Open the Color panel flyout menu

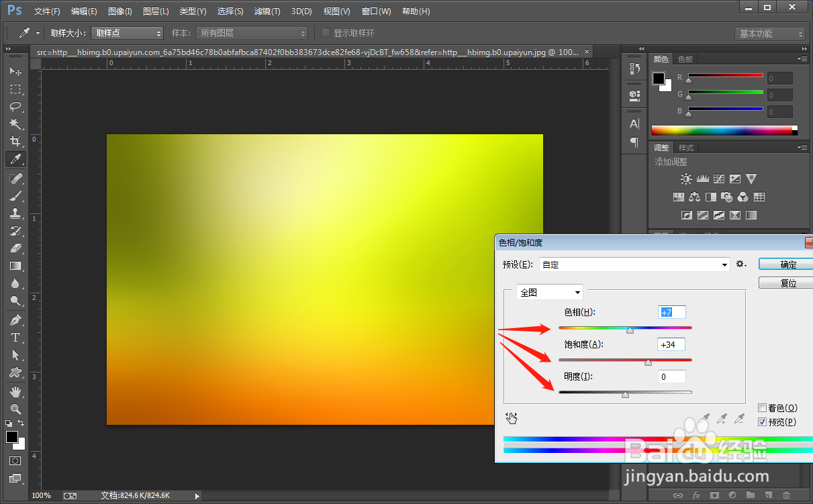802,59
